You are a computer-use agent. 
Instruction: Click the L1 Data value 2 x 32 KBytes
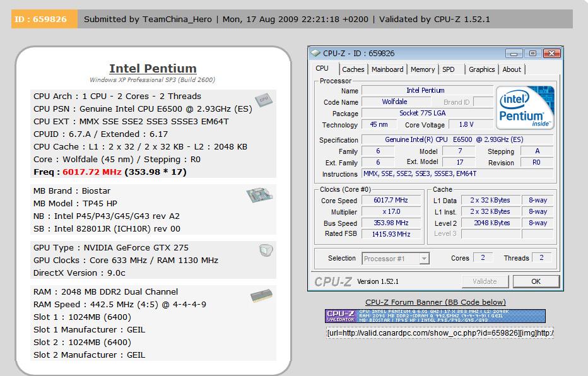(490, 200)
